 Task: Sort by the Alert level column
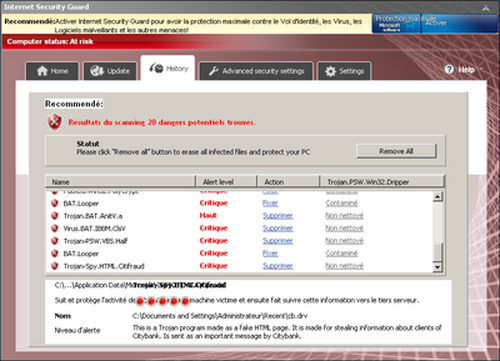click(226, 182)
